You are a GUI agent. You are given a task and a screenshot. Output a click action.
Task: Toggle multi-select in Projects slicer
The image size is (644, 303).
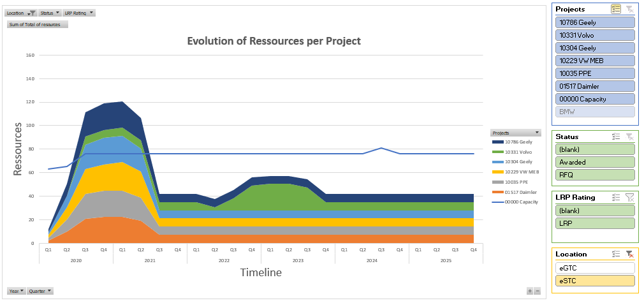[615, 9]
